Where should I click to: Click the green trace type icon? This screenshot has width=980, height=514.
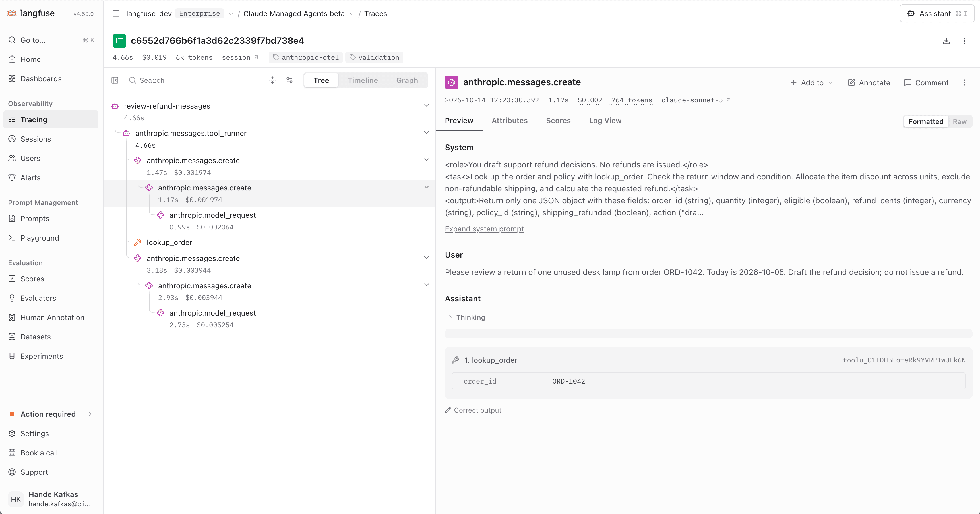(x=119, y=41)
